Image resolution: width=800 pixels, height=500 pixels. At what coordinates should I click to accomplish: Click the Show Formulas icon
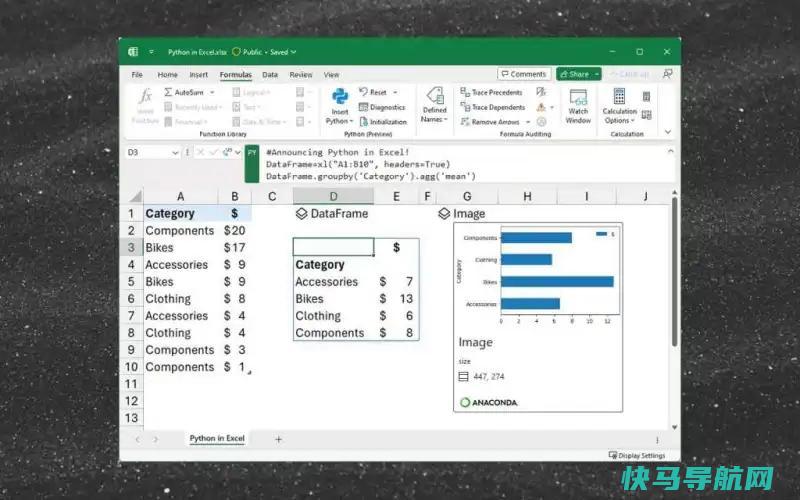tap(541, 92)
